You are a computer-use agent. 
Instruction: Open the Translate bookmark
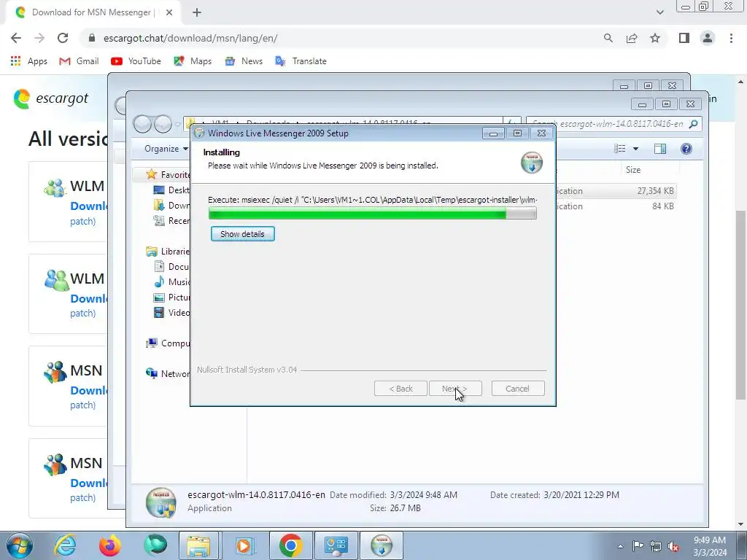tap(301, 61)
